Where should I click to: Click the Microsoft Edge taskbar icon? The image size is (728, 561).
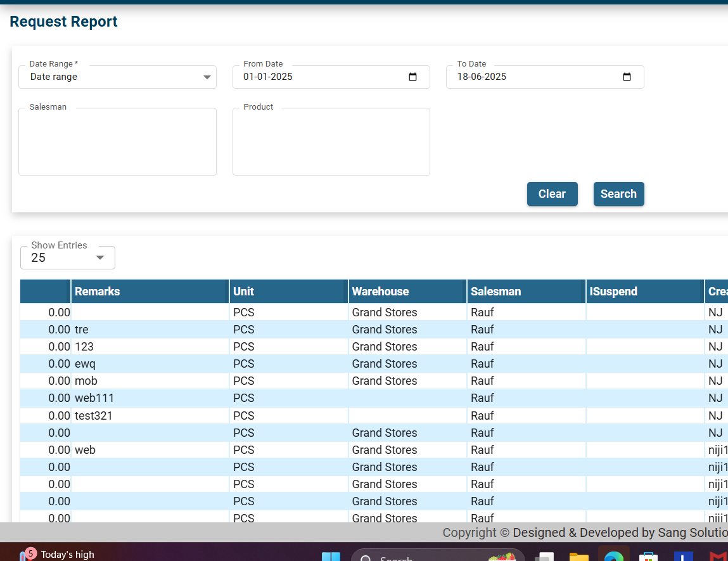tap(613, 556)
